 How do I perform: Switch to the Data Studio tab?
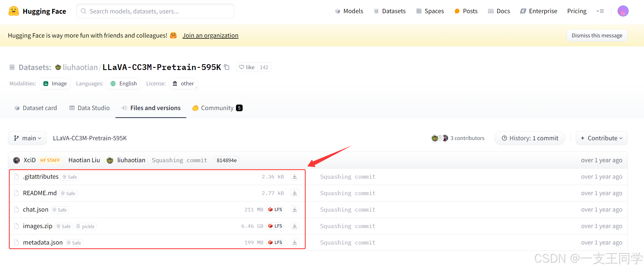point(90,108)
